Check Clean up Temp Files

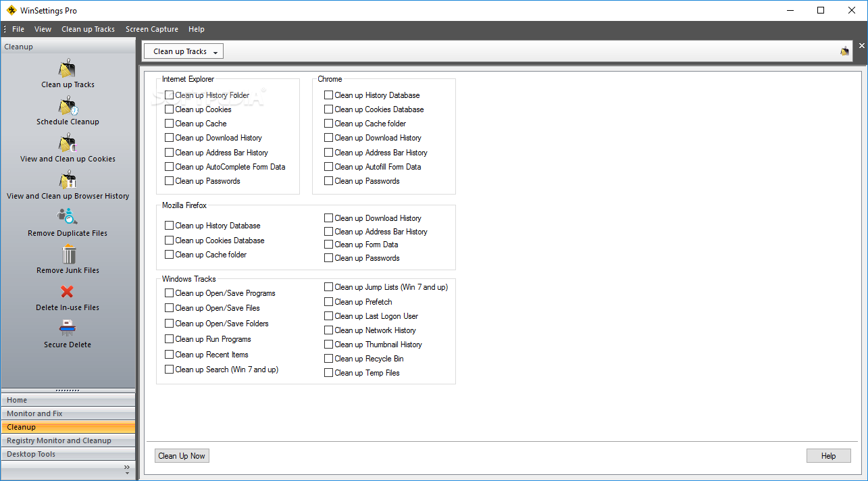click(x=328, y=373)
